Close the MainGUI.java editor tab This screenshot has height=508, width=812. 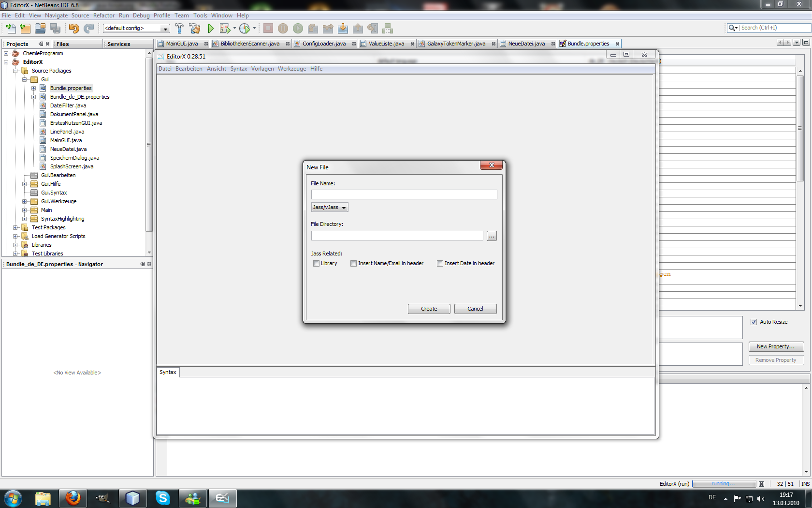[206, 44]
